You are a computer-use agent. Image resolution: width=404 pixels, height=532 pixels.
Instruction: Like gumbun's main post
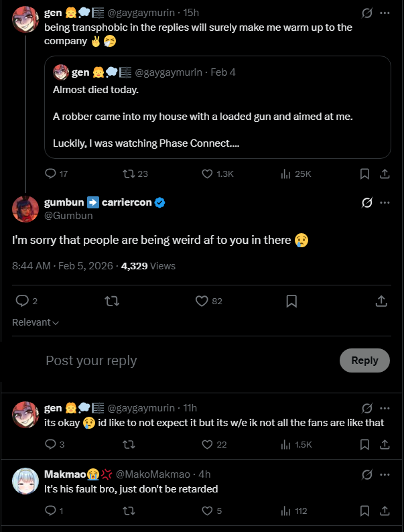[202, 302]
